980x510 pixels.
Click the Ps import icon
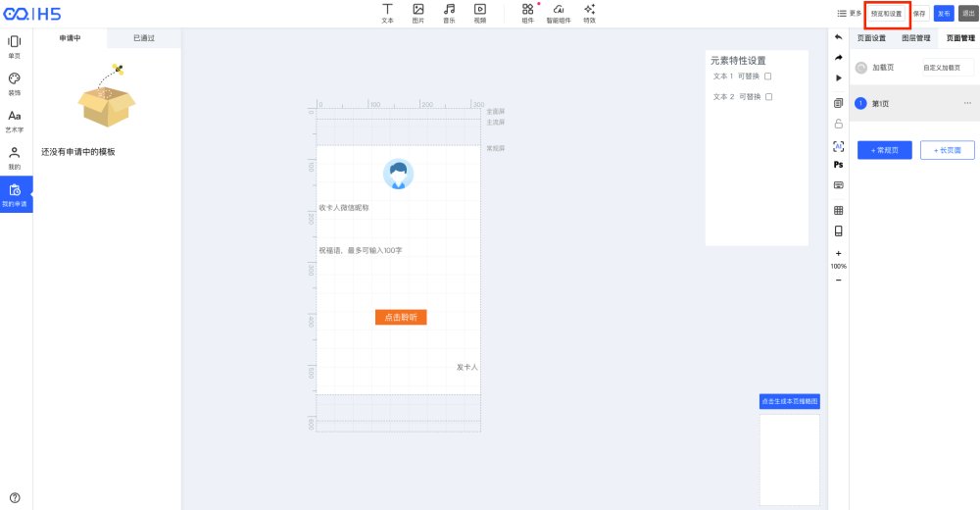point(838,165)
